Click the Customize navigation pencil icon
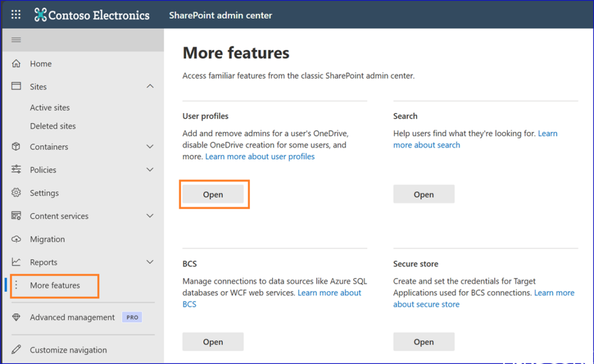Image resolution: width=594 pixels, height=364 pixels. click(16, 350)
